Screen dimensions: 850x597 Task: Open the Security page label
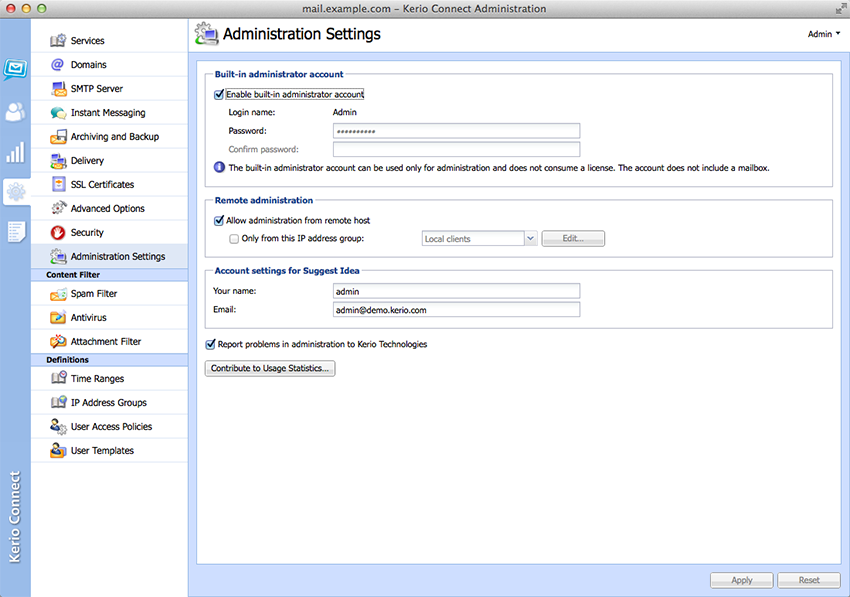tap(87, 233)
